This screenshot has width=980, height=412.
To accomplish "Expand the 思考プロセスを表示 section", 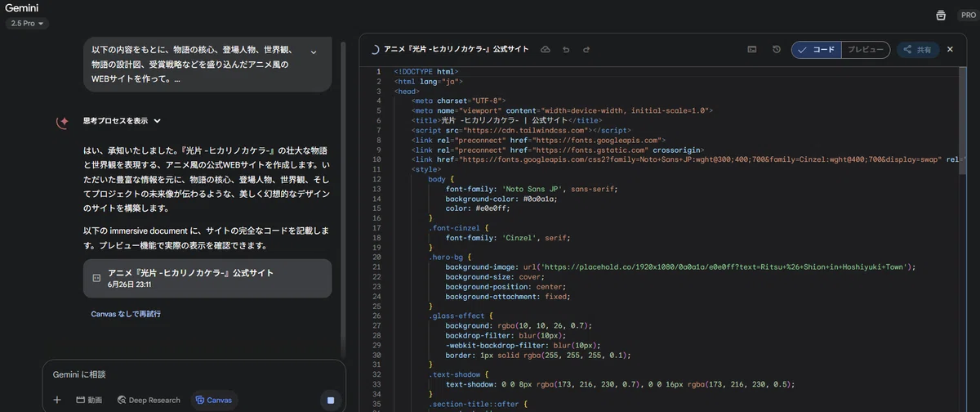I will (122, 121).
